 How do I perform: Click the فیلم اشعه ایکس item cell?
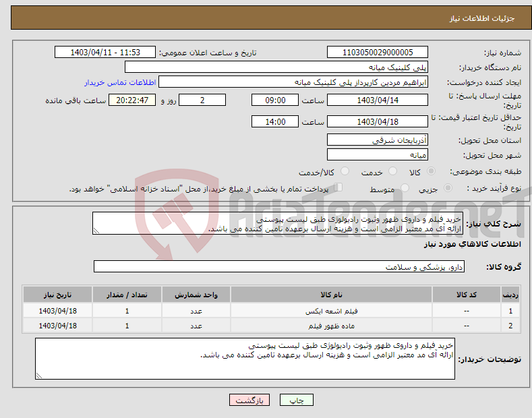(331, 311)
